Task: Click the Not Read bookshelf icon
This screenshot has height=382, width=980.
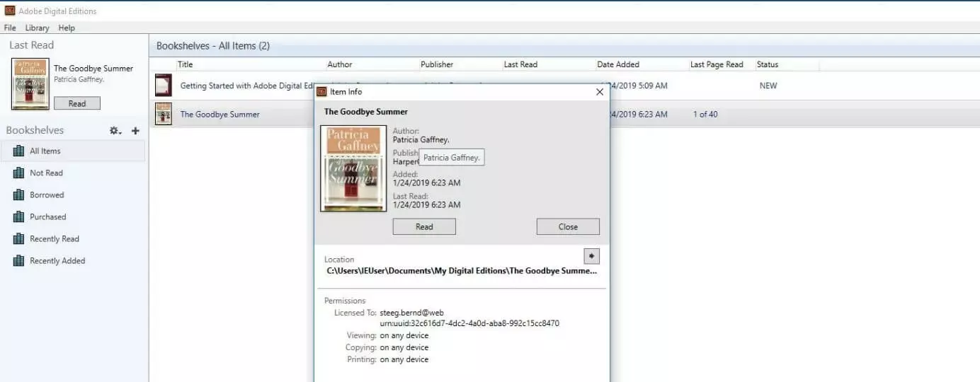Action: (18, 173)
